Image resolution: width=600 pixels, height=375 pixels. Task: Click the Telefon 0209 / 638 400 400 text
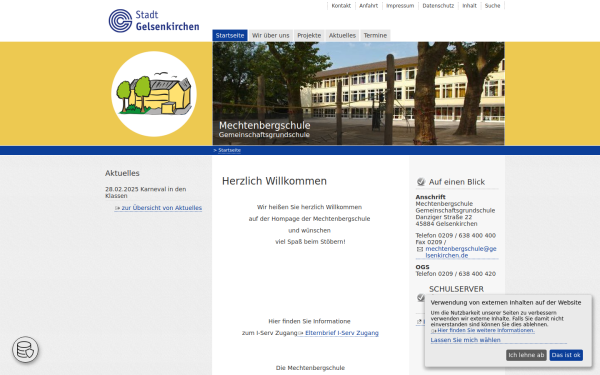coord(455,235)
